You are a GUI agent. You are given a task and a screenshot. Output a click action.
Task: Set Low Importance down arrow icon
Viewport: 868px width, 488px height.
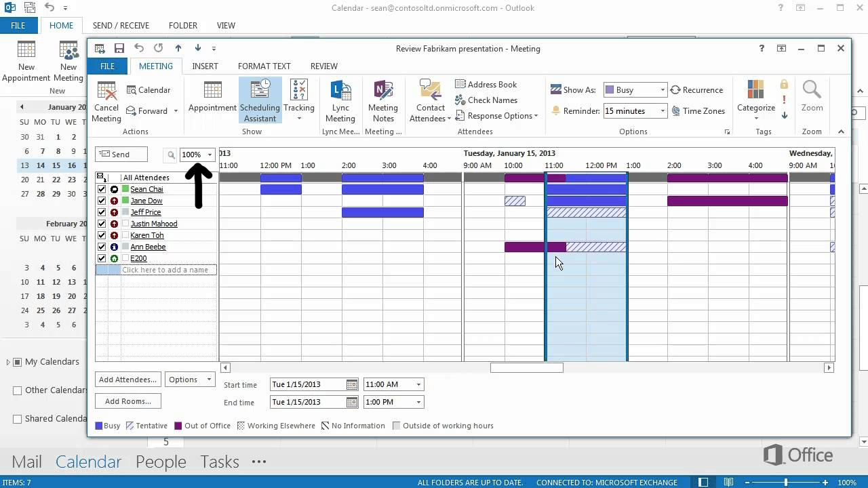[784, 115]
